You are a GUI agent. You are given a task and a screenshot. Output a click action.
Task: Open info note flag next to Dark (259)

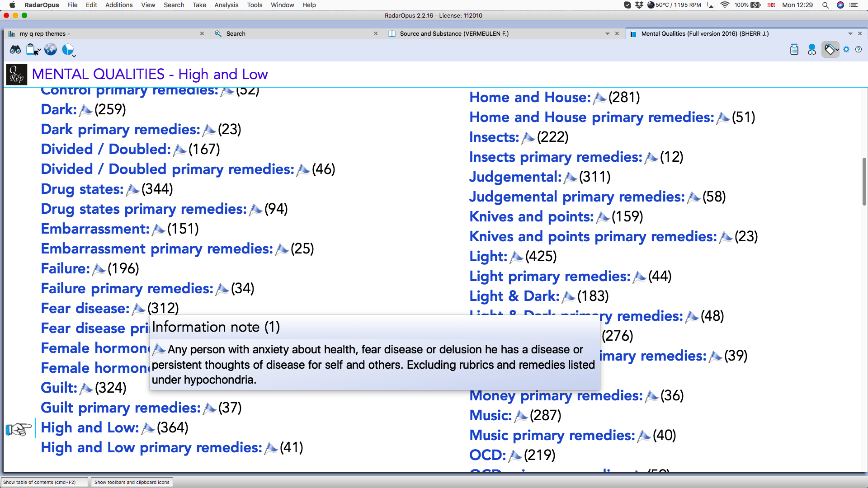point(85,110)
